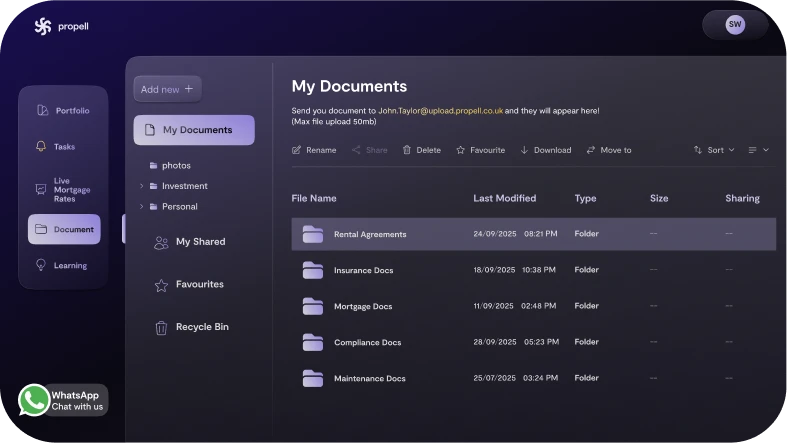Expand the Investment folder tree
Image resolution: width=787 pixels, height=443 pixels.
coord(141,186)
